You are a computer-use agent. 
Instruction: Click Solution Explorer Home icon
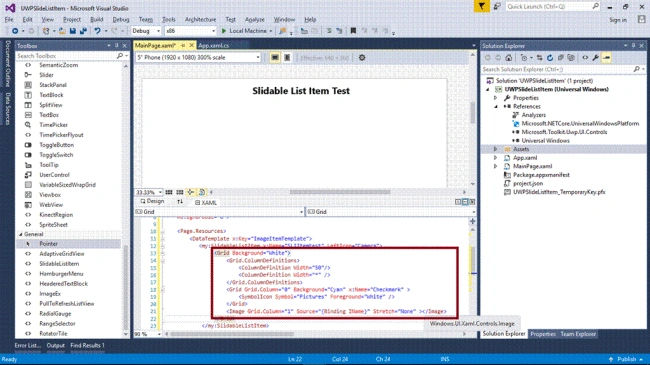pos(509,58)
